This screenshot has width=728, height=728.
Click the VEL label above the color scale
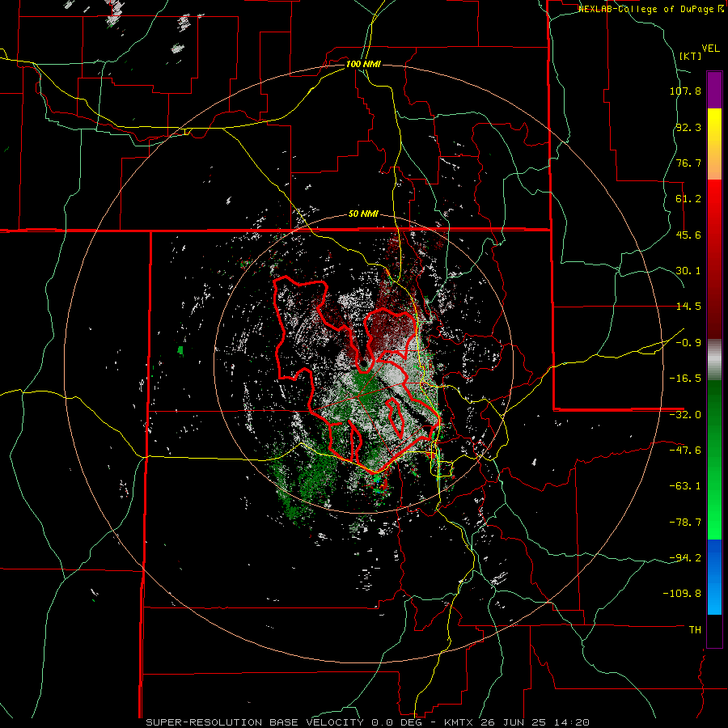pyautogui.click(x=710, y=49)
